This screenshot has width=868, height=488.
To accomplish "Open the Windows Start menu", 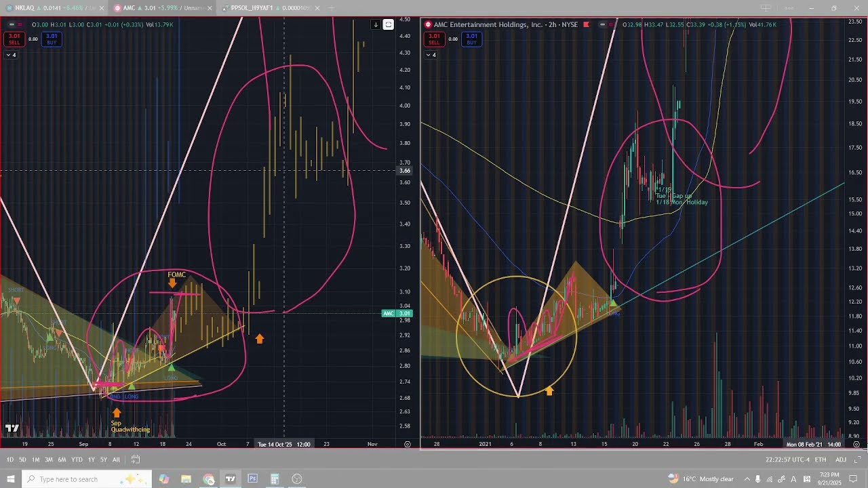I will [x=10, y=479].
